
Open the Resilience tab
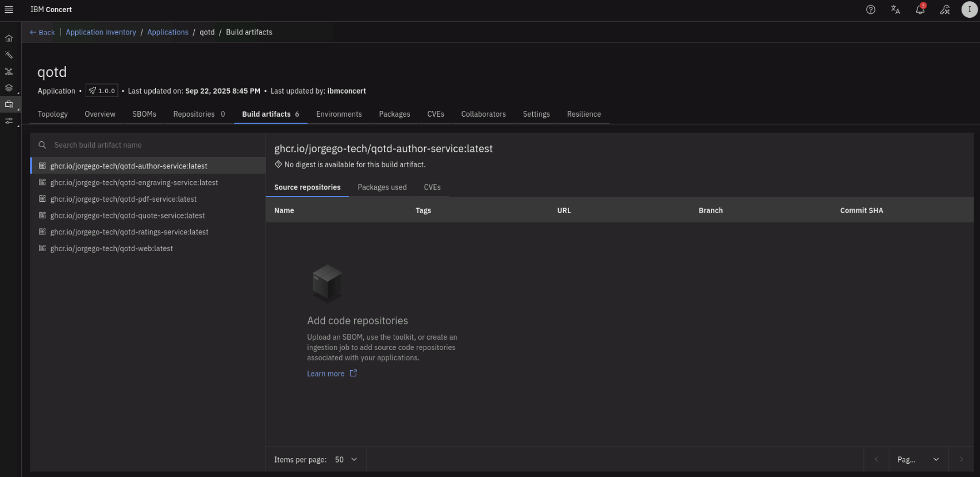click(x=583, y=114)
